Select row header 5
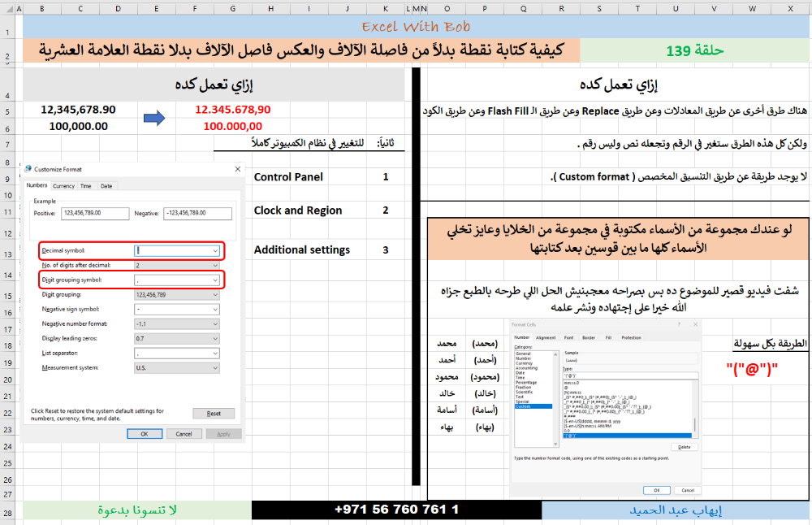This screenshot has width=812, height=525. coord(7,111)
